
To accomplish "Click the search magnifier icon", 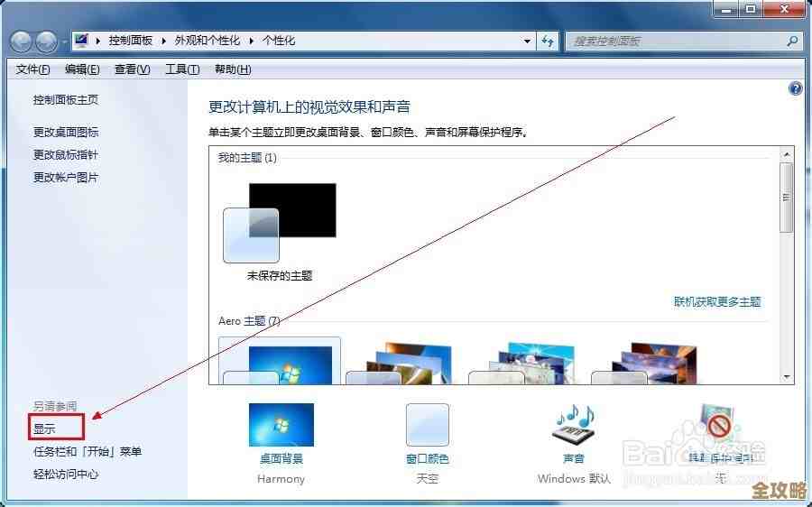I will (x=792, y=41).
